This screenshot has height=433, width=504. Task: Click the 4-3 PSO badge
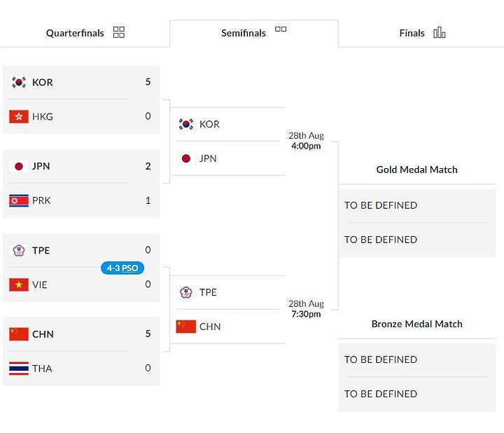(x=122, y=268)
